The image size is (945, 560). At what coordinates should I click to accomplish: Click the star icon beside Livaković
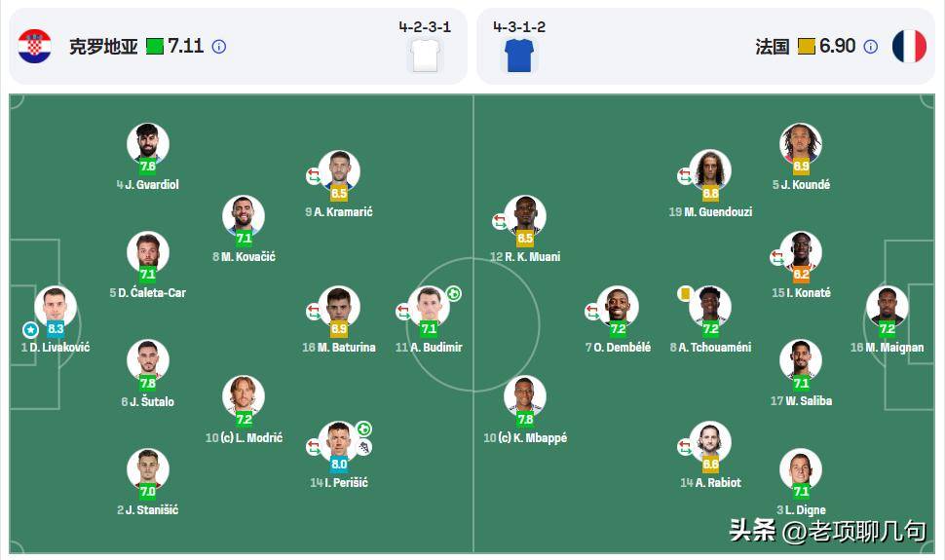[30, 329]
